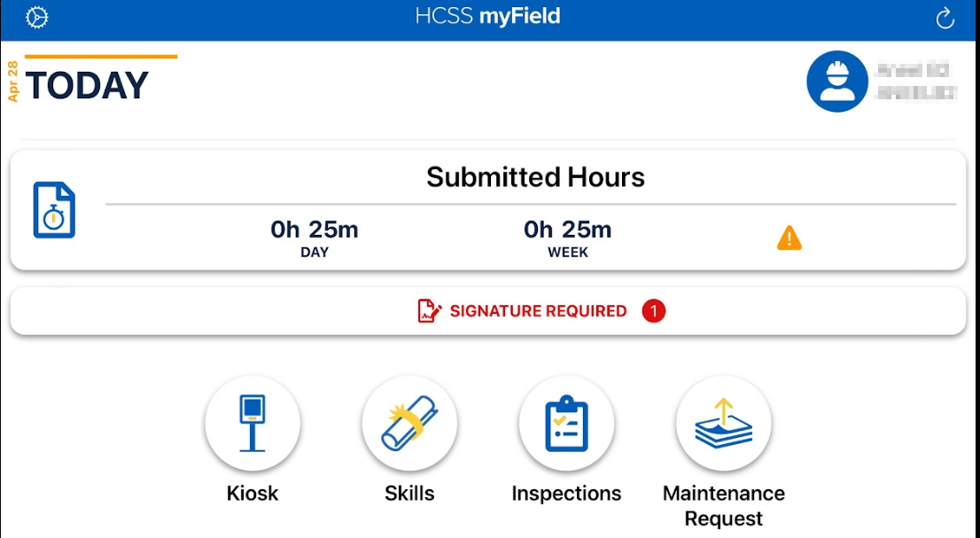Tap the hard hat profile avatar
This screenshot has height=538, width=980.
(x=834, y=81)
